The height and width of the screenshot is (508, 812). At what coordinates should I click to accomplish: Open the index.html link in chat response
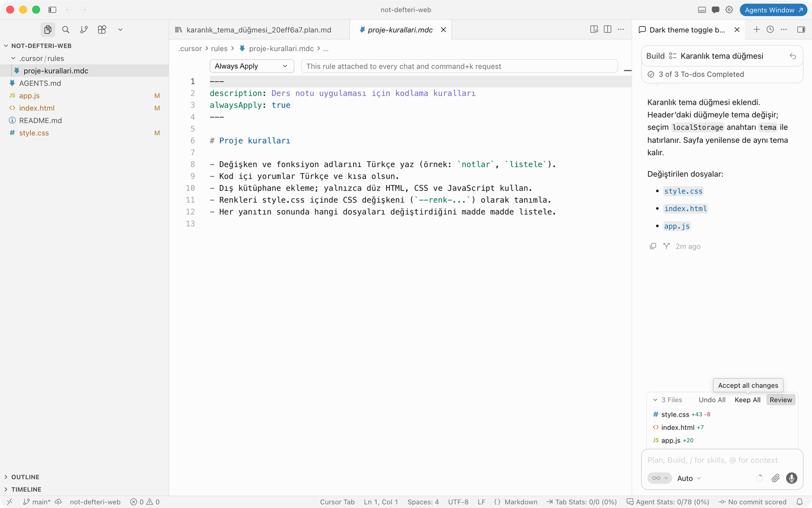coord(686,209)
